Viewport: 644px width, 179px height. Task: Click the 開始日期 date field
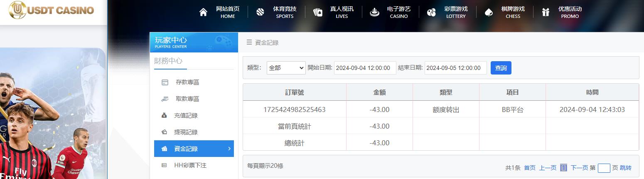click(x=365, y=68)
